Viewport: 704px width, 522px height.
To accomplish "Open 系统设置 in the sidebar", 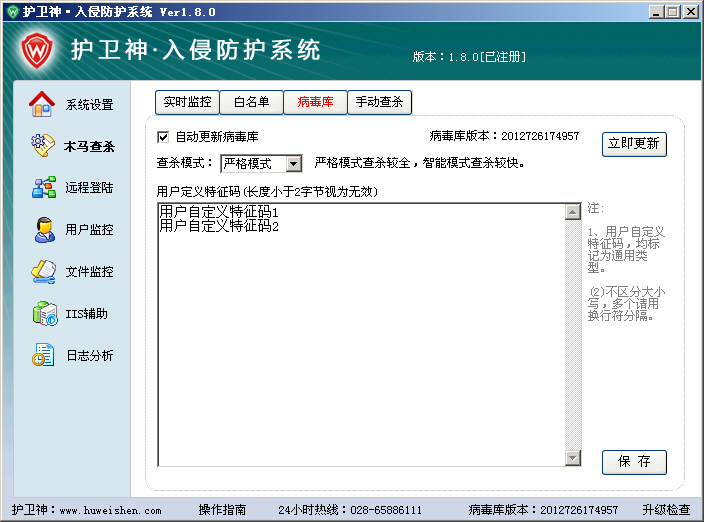I will [x=89, y=105].
